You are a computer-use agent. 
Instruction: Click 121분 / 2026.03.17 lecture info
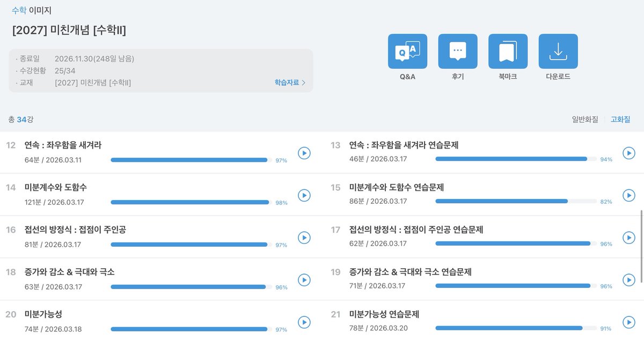click(x=54, y=202)
